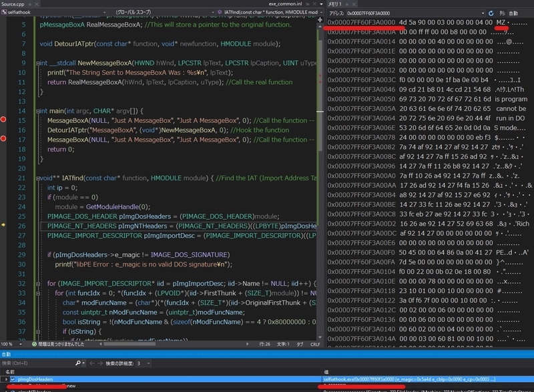This screenshot has width=534, height=392.
Task: Click the memory address input field
Action: 413,13
